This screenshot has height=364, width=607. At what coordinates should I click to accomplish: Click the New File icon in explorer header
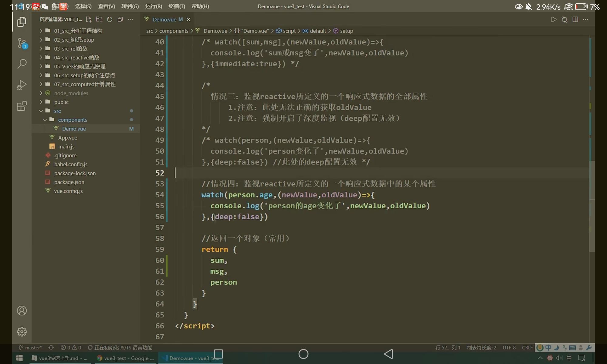(x=89, y=19)
